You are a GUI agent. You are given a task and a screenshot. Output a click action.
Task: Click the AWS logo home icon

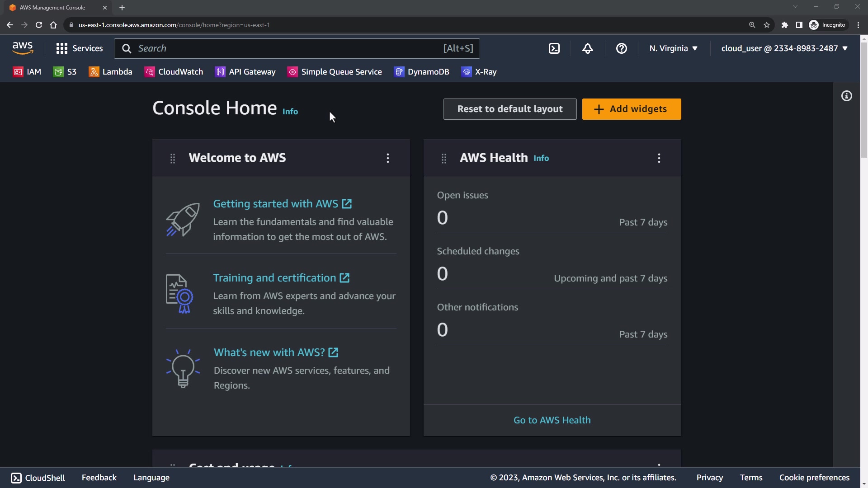click(x=23, y=48)
